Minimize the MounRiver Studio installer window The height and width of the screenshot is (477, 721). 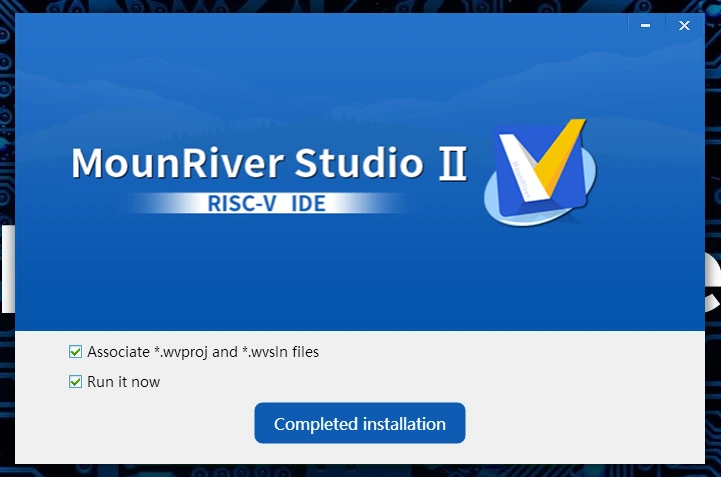[646, 26]
